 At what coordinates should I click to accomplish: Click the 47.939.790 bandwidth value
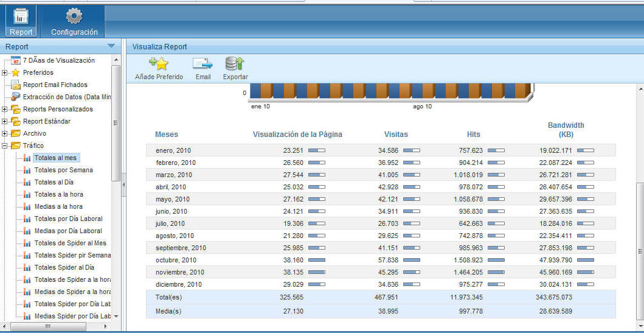pos(555,260)
